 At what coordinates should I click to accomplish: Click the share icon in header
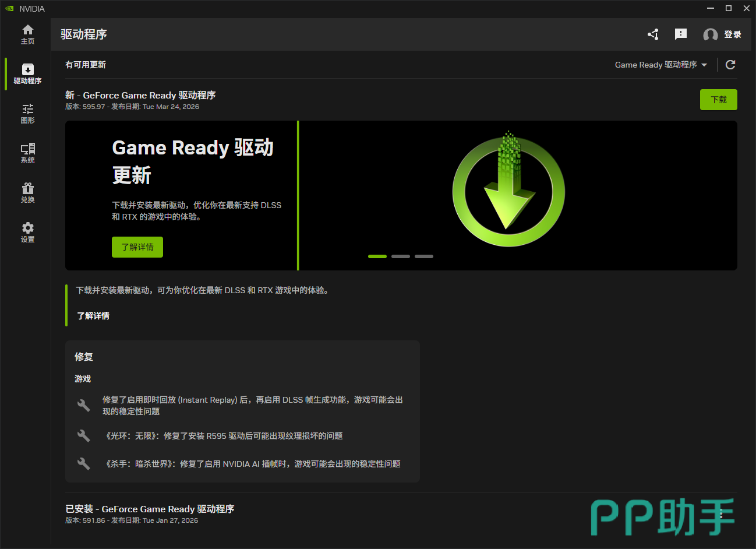point(653,34)
